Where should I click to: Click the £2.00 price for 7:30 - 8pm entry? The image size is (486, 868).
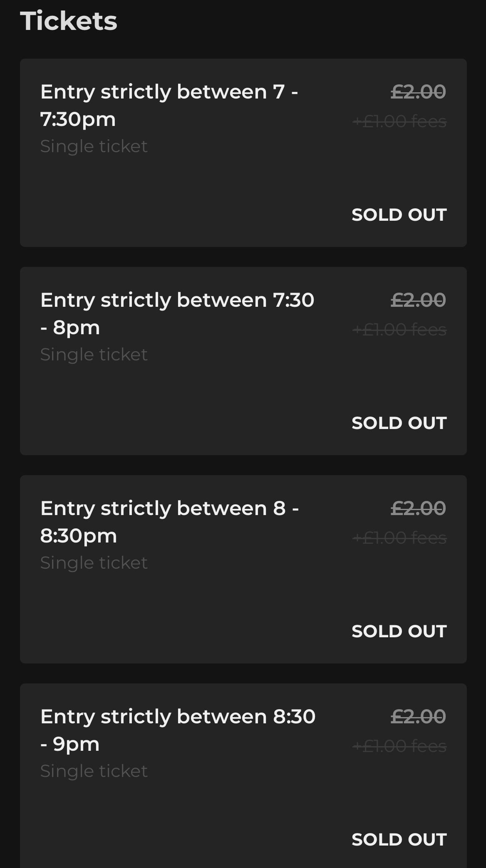418,300
